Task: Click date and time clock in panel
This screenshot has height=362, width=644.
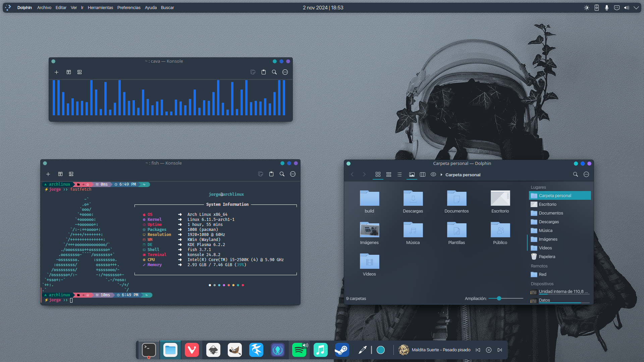Action: [323, 7]
